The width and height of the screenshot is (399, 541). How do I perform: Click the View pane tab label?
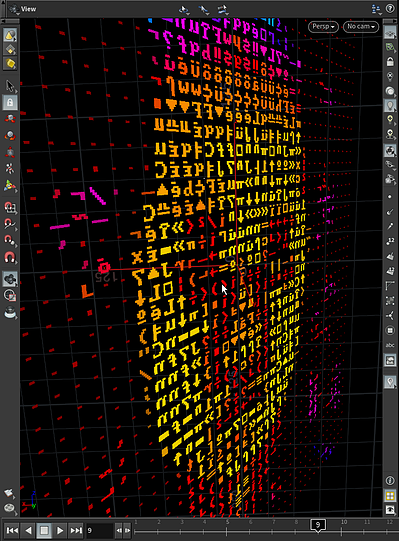(28, 9)
